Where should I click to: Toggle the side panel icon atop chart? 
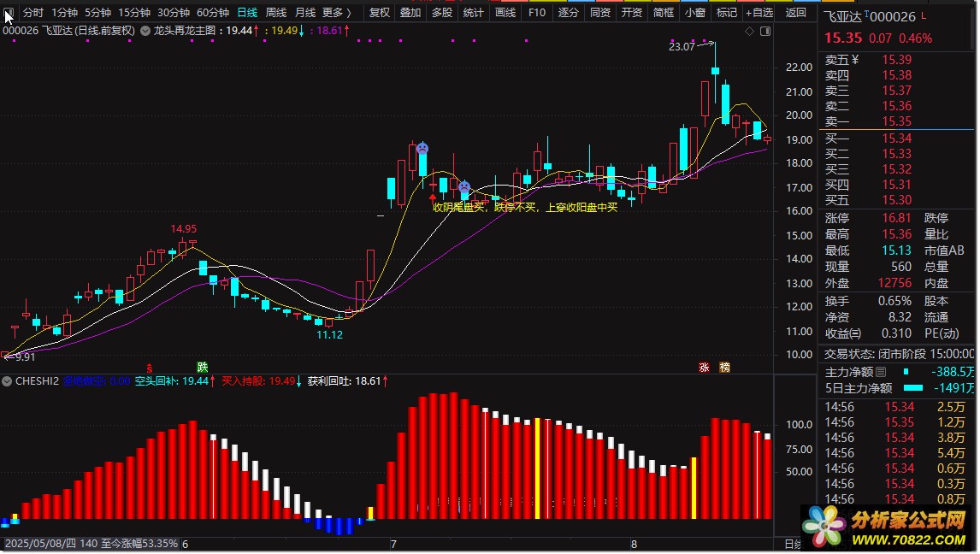pyautogui.click(x=765, y=32)
